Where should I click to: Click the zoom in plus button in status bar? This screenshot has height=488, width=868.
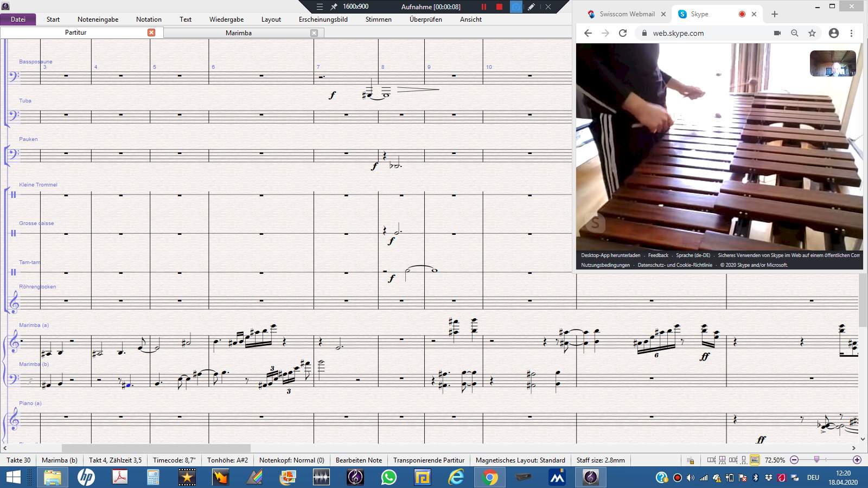pyautogui.click(x=857, y=460)
